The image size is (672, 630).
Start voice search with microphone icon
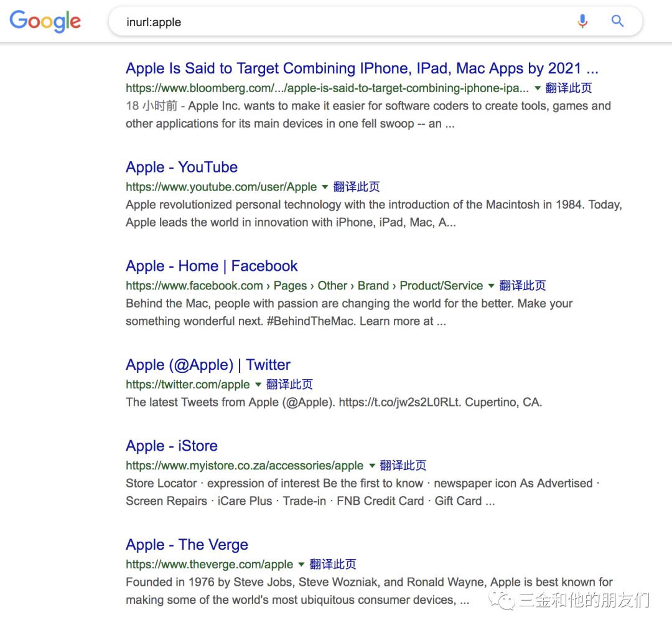582,21
